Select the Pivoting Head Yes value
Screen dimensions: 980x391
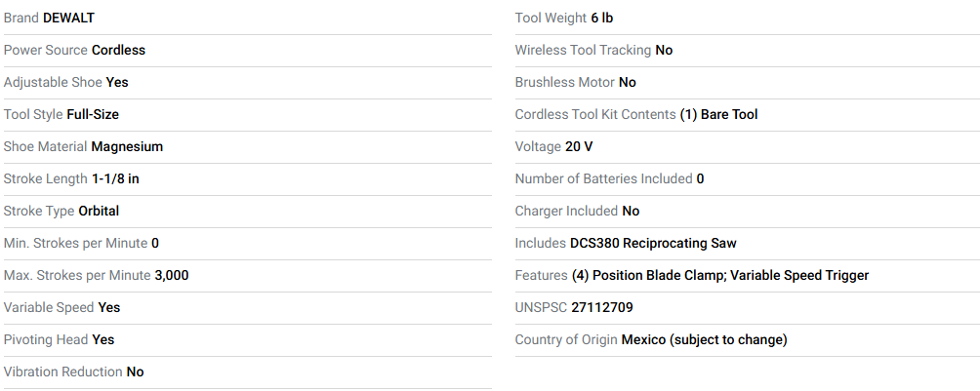(103, 339)
